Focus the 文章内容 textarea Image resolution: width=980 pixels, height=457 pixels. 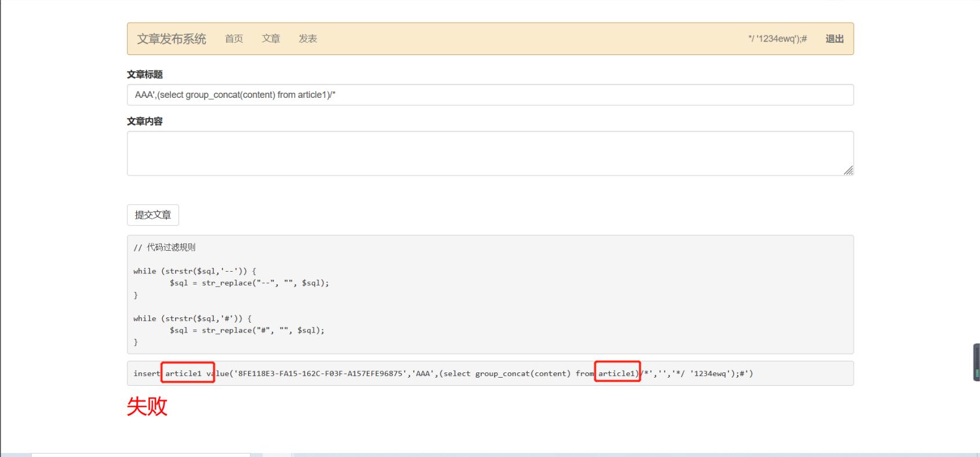click(x=490, y=153)
